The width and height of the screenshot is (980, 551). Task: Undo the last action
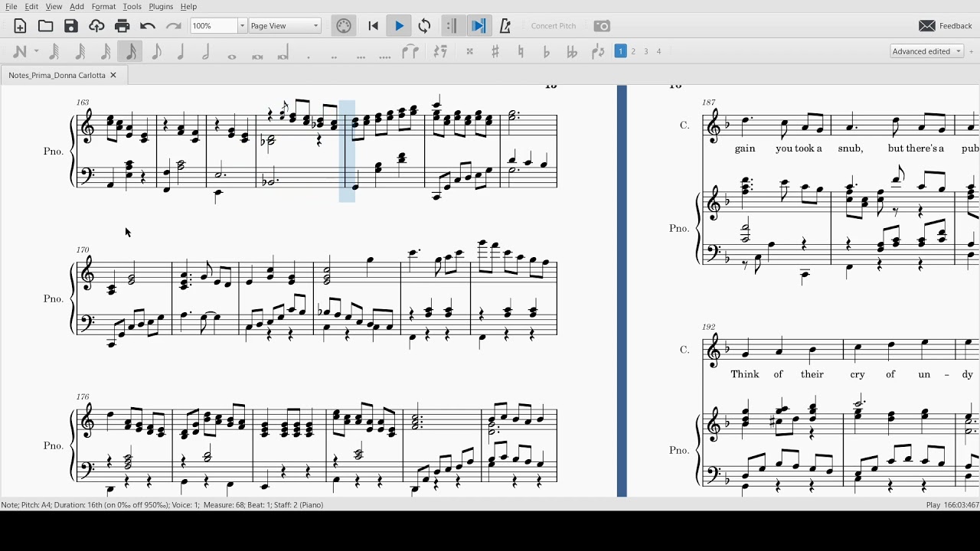(x=148, y=26)
